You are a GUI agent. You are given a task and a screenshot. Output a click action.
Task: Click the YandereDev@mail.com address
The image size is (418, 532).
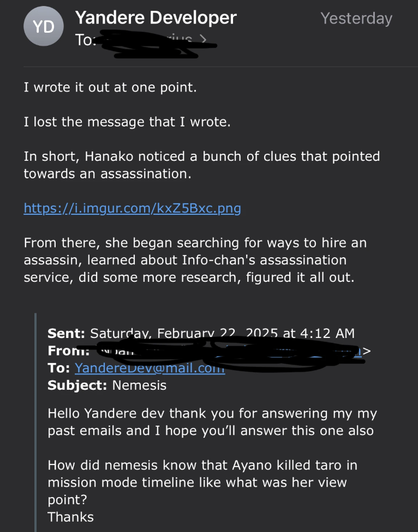(150, 368)
